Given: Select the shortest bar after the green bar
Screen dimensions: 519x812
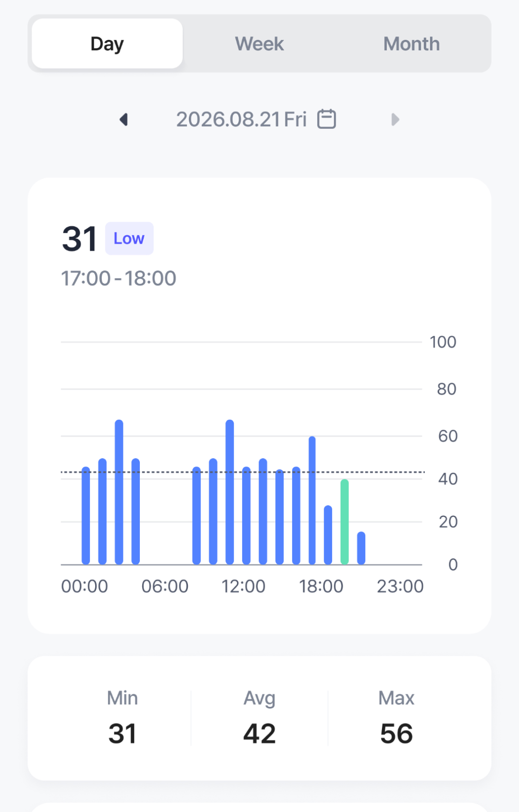Looking at the screenshot, I should 361,548.
